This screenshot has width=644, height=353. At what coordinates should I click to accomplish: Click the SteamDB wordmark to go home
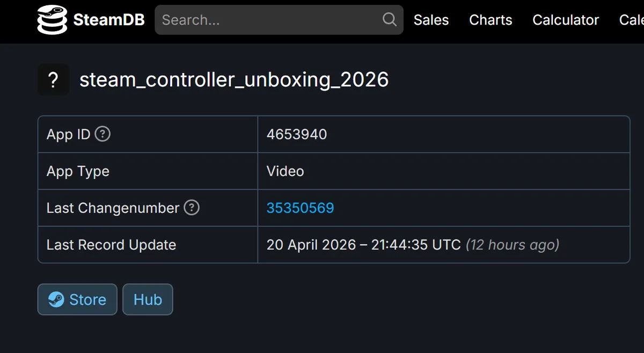point(109,20)
